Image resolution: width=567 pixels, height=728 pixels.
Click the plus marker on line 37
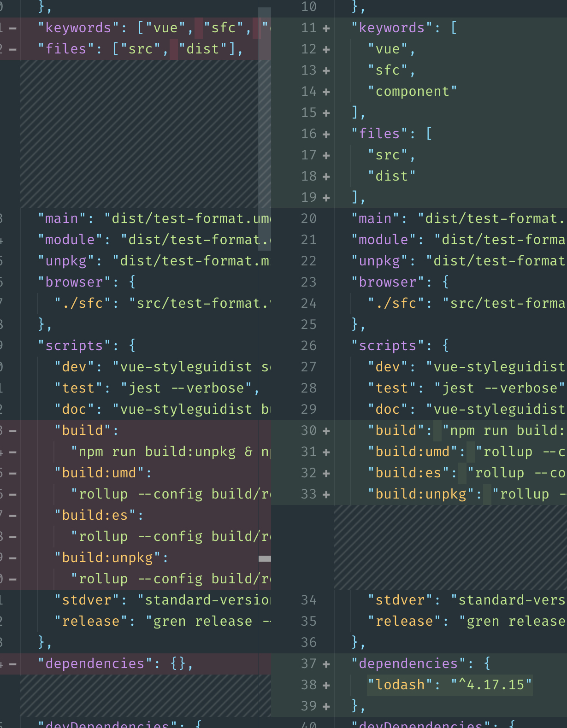tap(326, 664)
